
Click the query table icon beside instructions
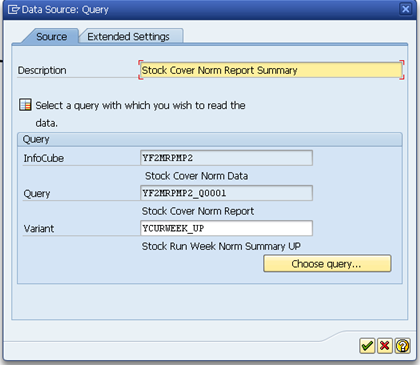point(25,105)
